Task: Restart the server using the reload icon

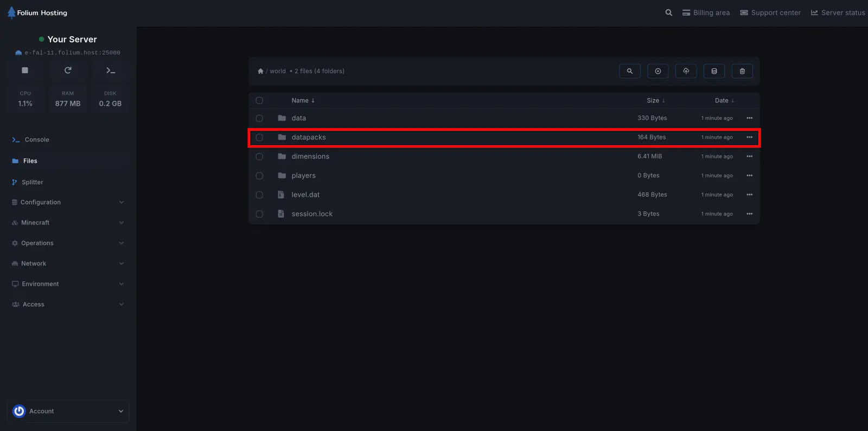Action: [x=68, y=70]
